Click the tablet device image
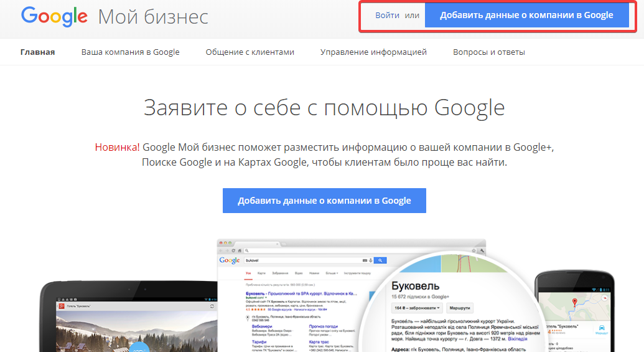Viewport: 644px width, 352px height. point(128,316)
